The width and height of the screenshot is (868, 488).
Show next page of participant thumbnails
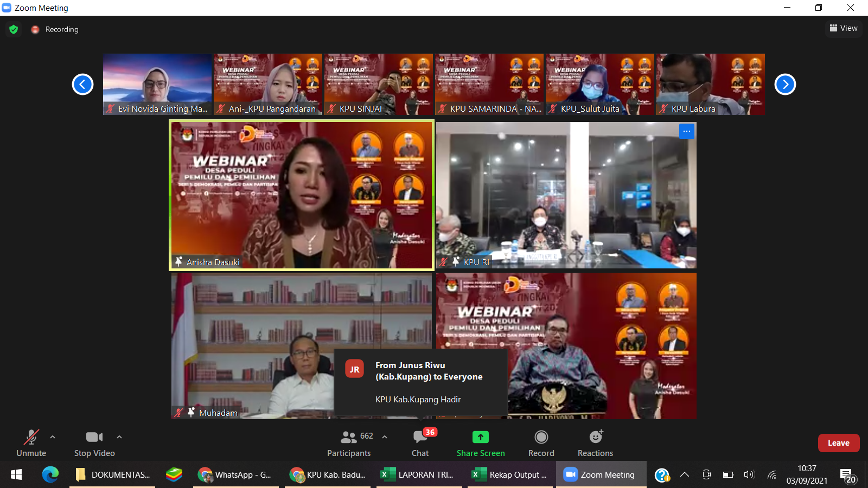[x=785, y=84]
